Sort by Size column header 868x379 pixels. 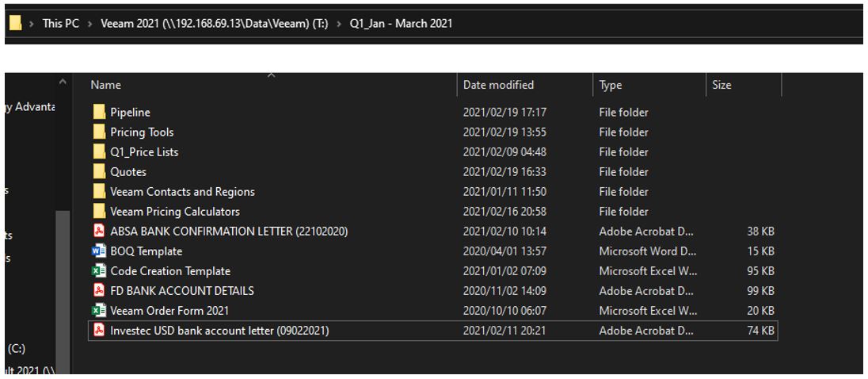pos(721,85)
